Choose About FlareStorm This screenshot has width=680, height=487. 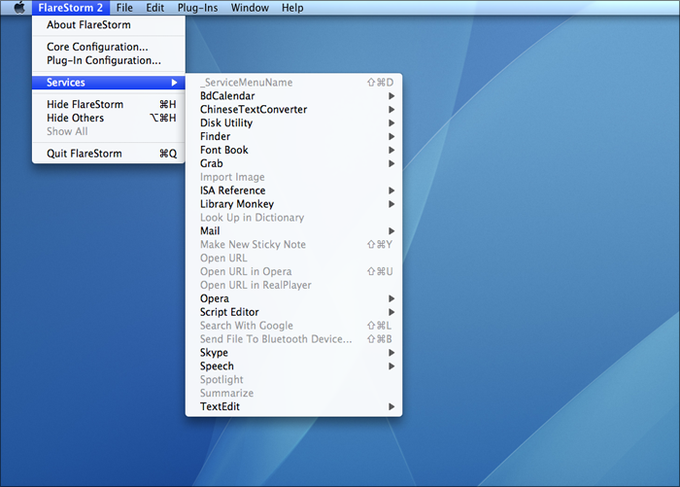click(x=108, y=25)
